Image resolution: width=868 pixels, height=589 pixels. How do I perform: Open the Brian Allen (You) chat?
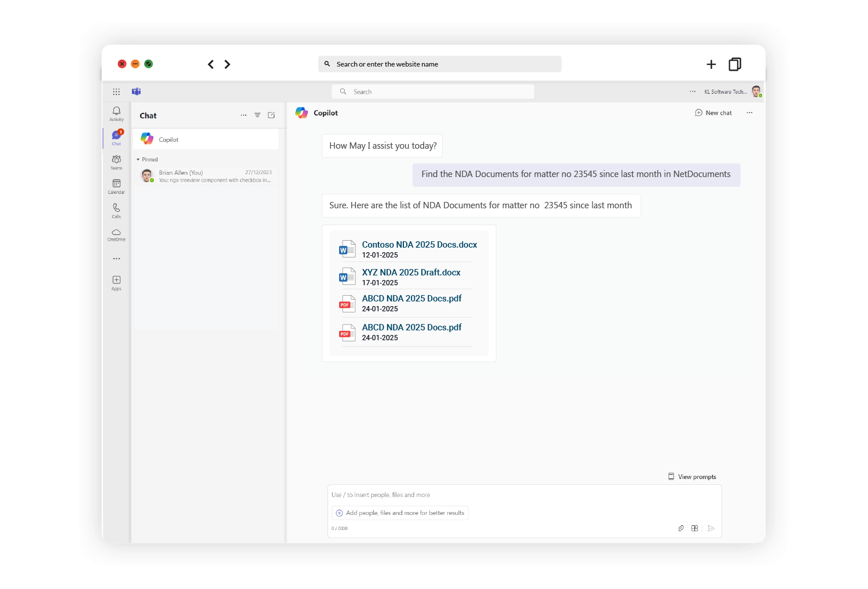point(206,176)
